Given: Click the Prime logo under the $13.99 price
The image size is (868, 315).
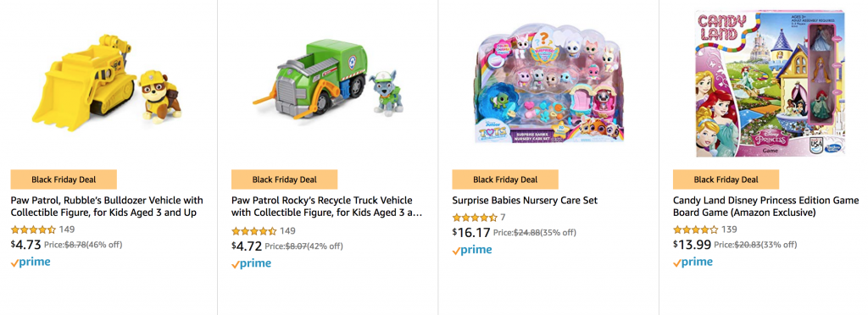Looking at the screenshot, I should pos(693,262).
